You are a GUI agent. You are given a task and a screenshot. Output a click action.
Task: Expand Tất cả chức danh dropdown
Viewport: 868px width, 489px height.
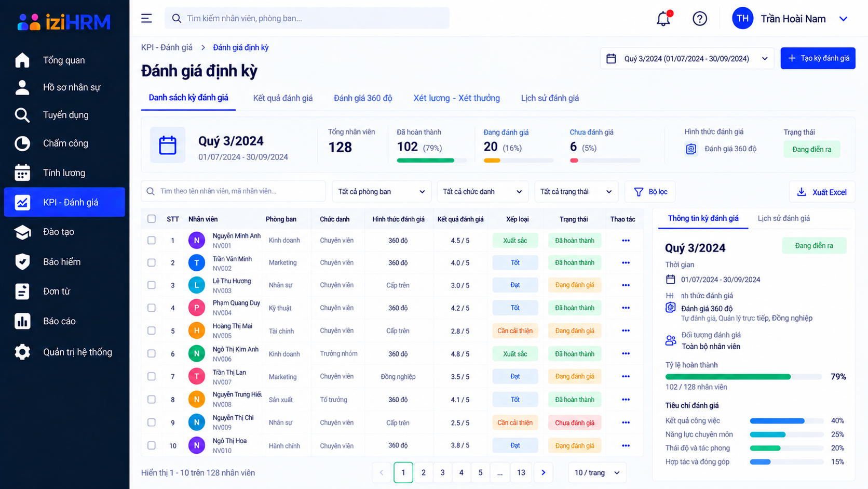(482, 192)
